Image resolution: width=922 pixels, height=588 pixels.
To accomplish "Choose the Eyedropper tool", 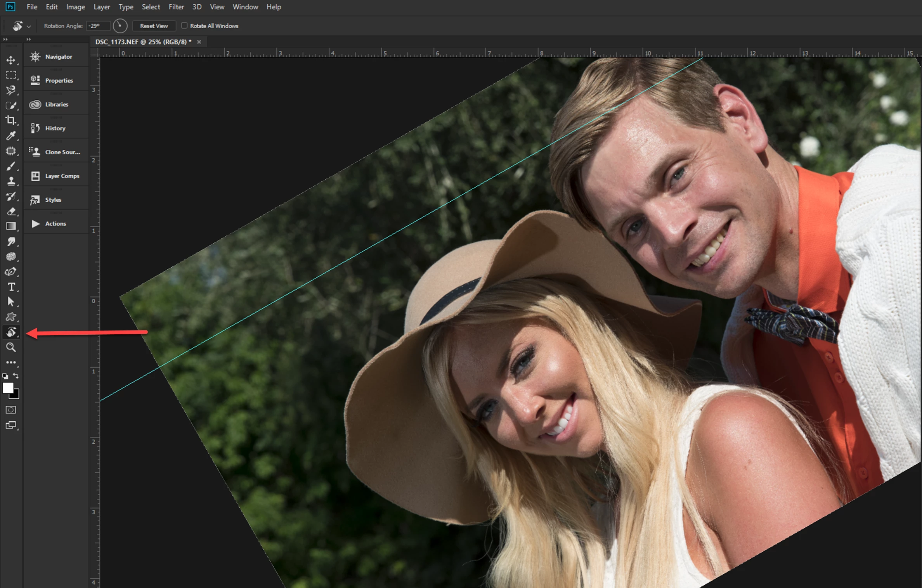I will (11, 136).
